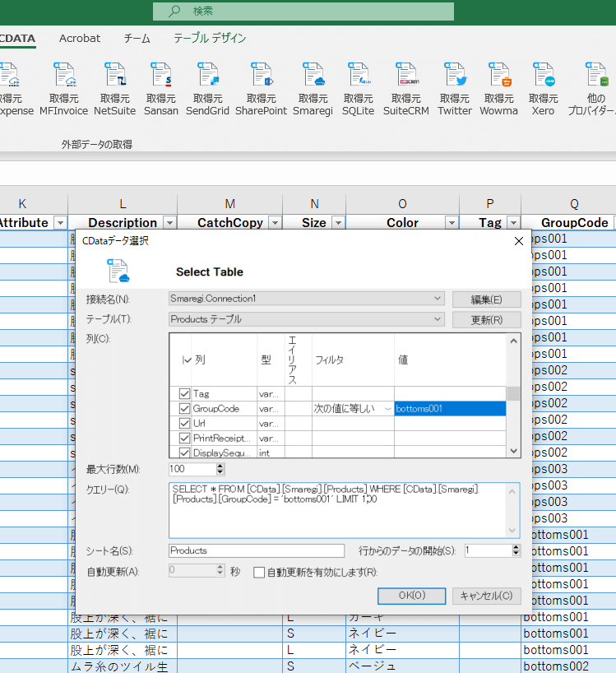
Task: Expand the connection name dropdown Smaregi.Connection1
Action: click(x=437, y=299)
